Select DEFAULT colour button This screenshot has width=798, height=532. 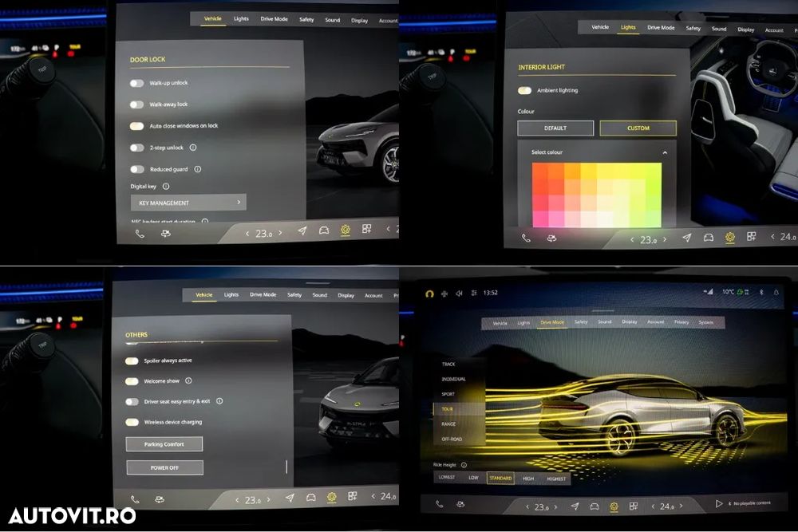[x=555, y=128]
